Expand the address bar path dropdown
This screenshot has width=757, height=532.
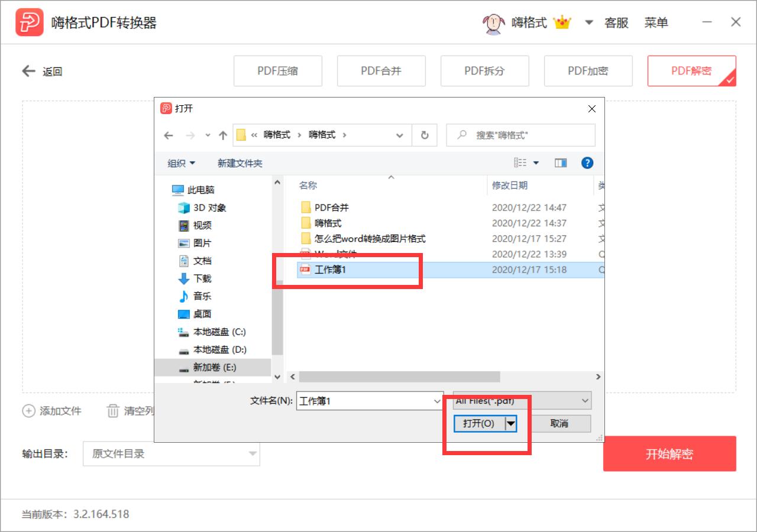coord(400,135)
